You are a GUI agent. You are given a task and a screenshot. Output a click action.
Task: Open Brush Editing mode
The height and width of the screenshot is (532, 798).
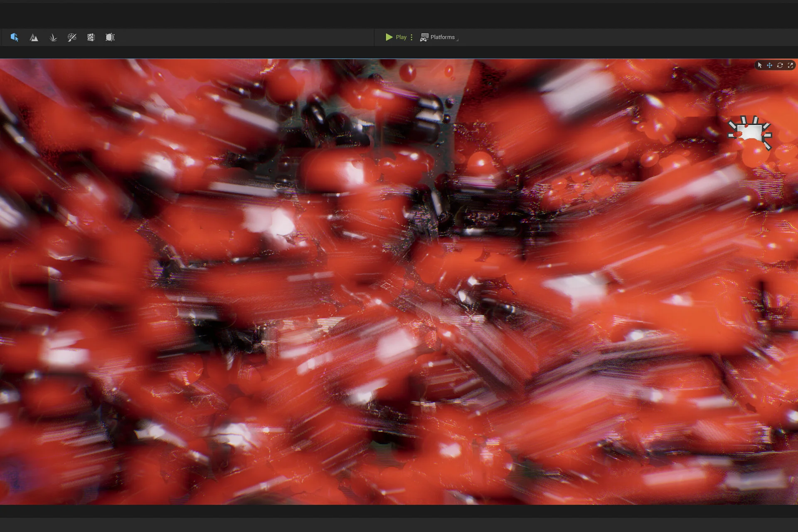pyautogui.click(x=110, y=37)
